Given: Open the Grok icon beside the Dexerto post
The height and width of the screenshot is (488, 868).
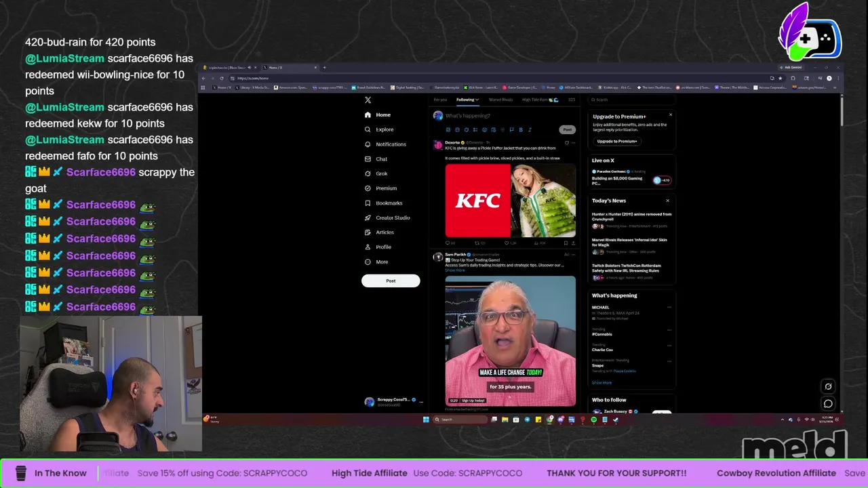Looking at the screenshot, I should click(x=566, y=142).
